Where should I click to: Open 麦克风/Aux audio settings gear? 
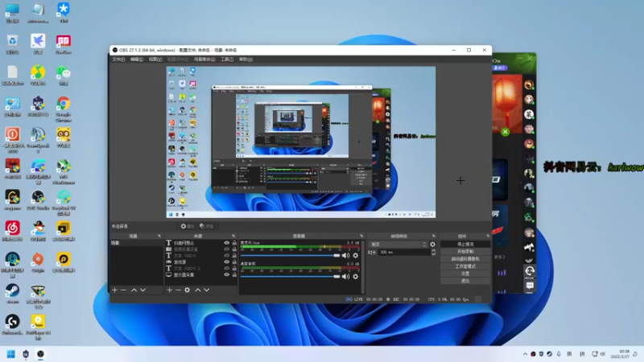[356, 255]
